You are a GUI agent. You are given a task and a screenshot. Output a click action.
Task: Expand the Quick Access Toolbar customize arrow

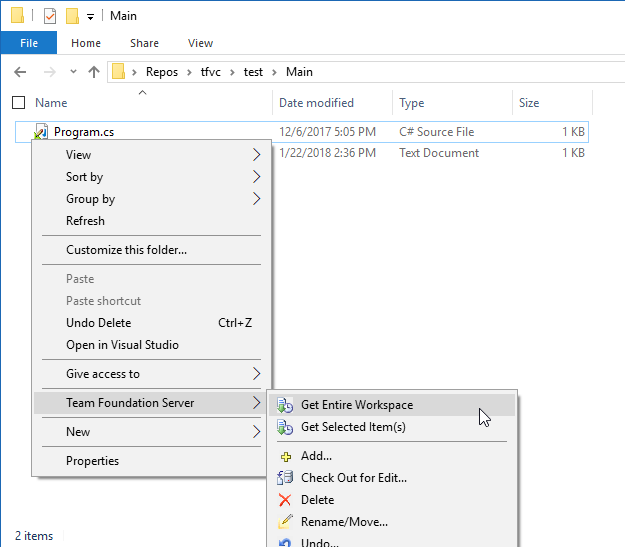(x=90, y=17)
